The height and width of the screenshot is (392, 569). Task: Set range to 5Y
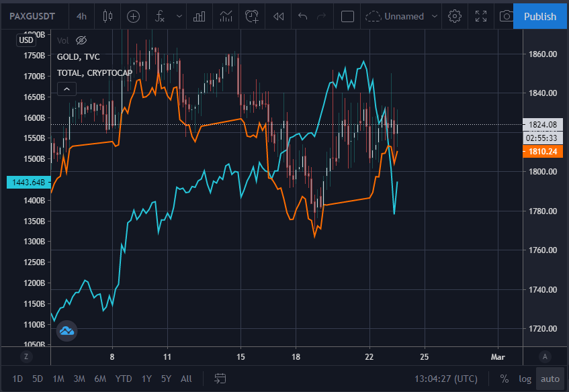tap(166, 379)
